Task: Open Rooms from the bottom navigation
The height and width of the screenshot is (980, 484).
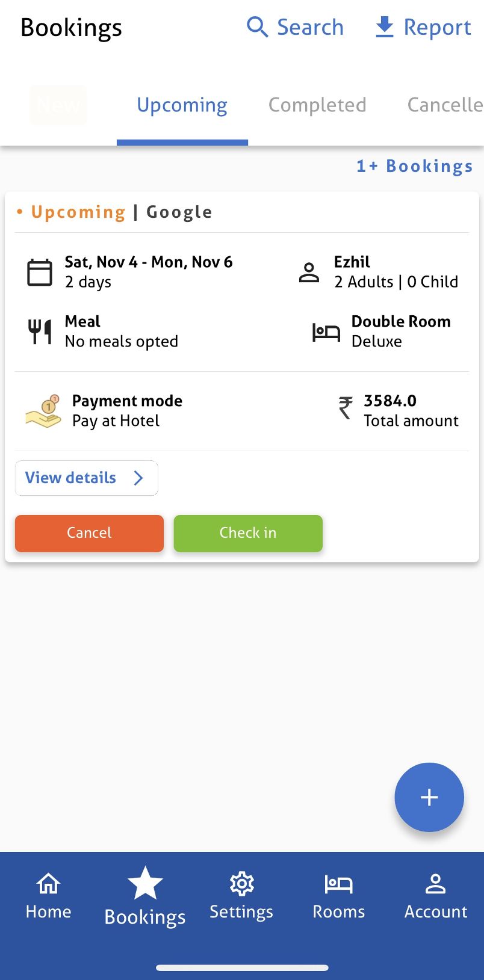Action: click(x=338, y=896)
